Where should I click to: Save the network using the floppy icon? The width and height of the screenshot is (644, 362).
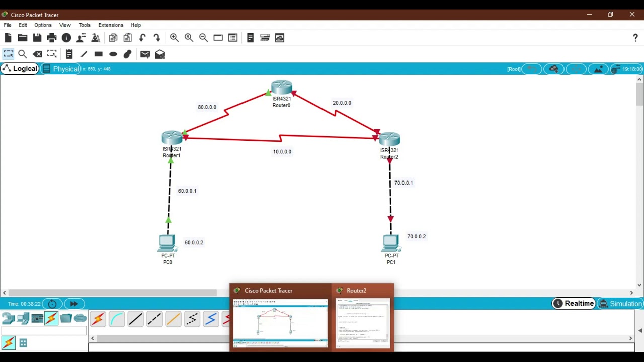[37, 38]
